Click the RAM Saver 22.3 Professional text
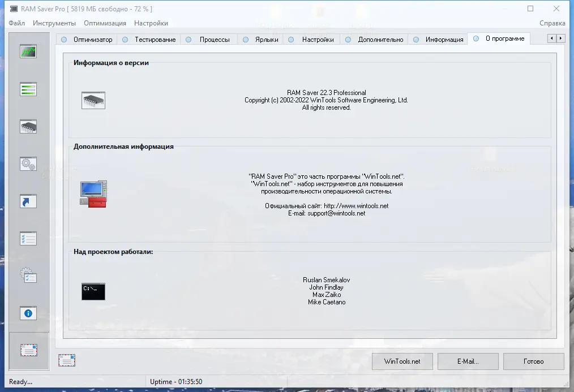Viewport: 574px width, 392px height. (327, 93)
